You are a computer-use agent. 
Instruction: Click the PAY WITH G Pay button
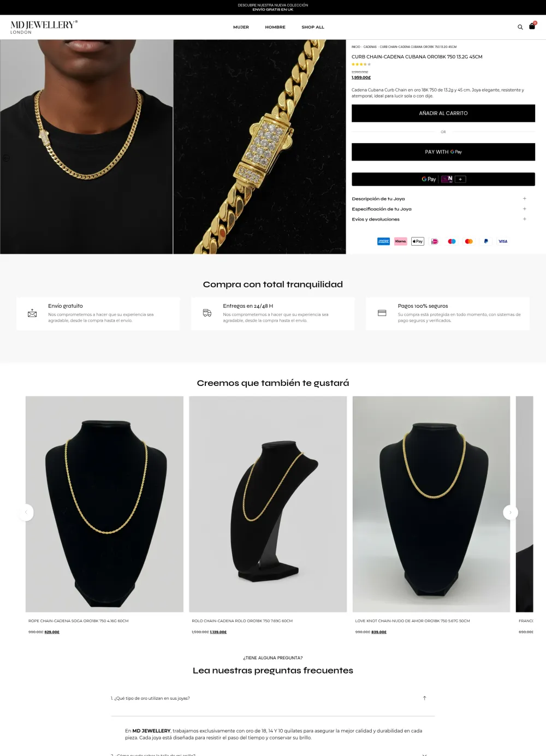pos(443,152)
